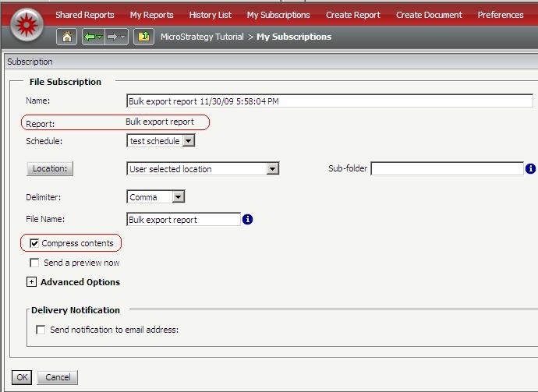This screenshot has width=538, height=392.
Task: Open the Forward history dropdown arrow
Action: [123, 37]
